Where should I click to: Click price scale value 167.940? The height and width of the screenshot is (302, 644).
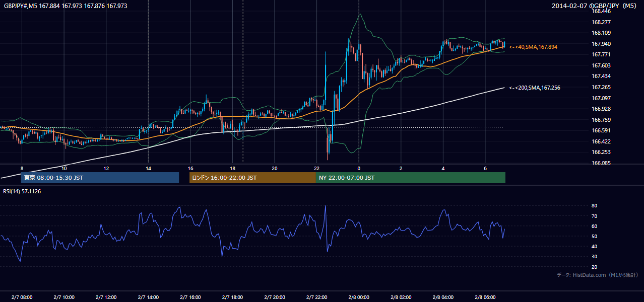pyautogui.click(x=601, y=44)
